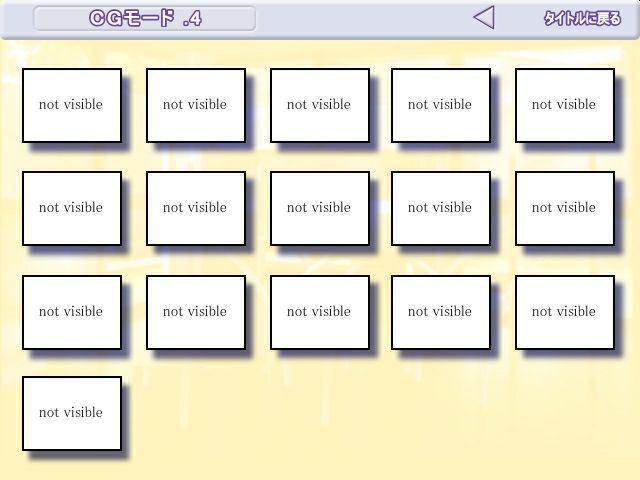View the last thumbnail in the third row
This screenshot has width=640, height=480.
coord(564,312)
